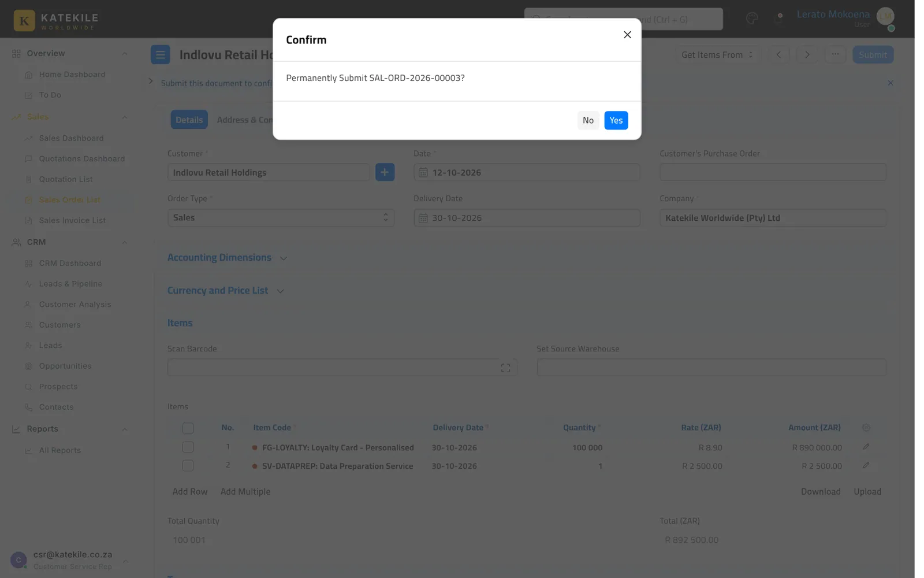Image resolution: width=924 pixels, height=578 pixels.
Task: Expand Accounting Dimensions section
Action: [x=227, y=258]
